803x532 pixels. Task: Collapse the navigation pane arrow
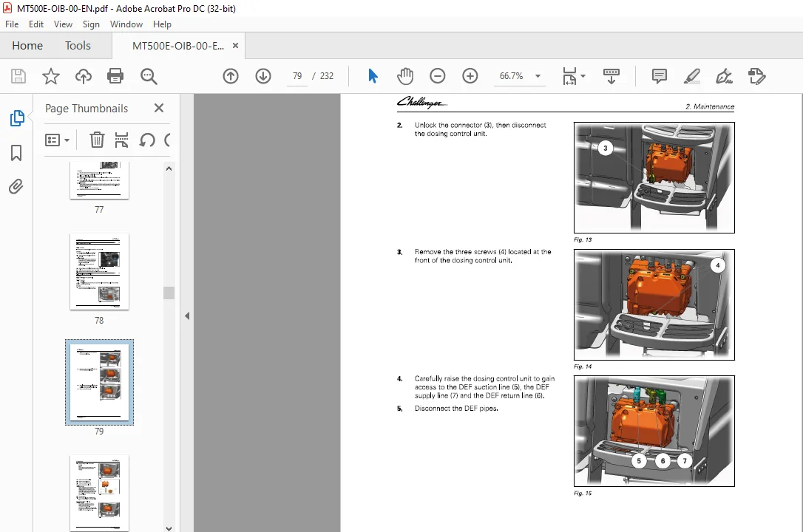point(187,316)
